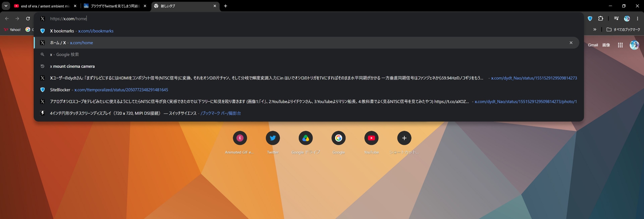Expand the tab search dropdown arrow
Image resolution: width=644 pixels, height=219 pixels.
[x=6, y=6]
